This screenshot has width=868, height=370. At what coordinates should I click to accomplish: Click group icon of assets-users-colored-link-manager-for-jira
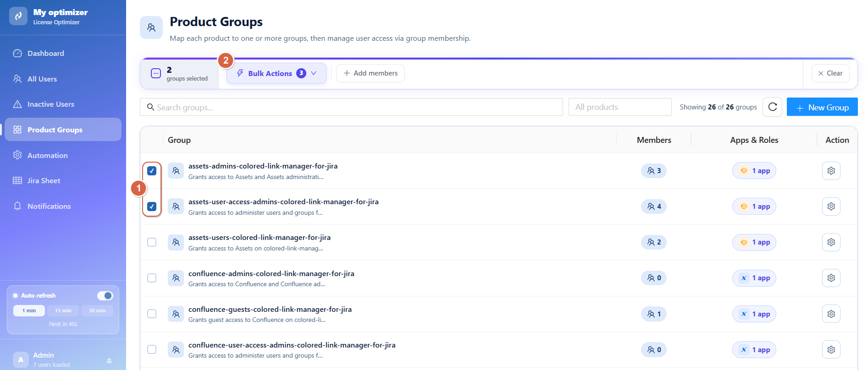(176, 242)
